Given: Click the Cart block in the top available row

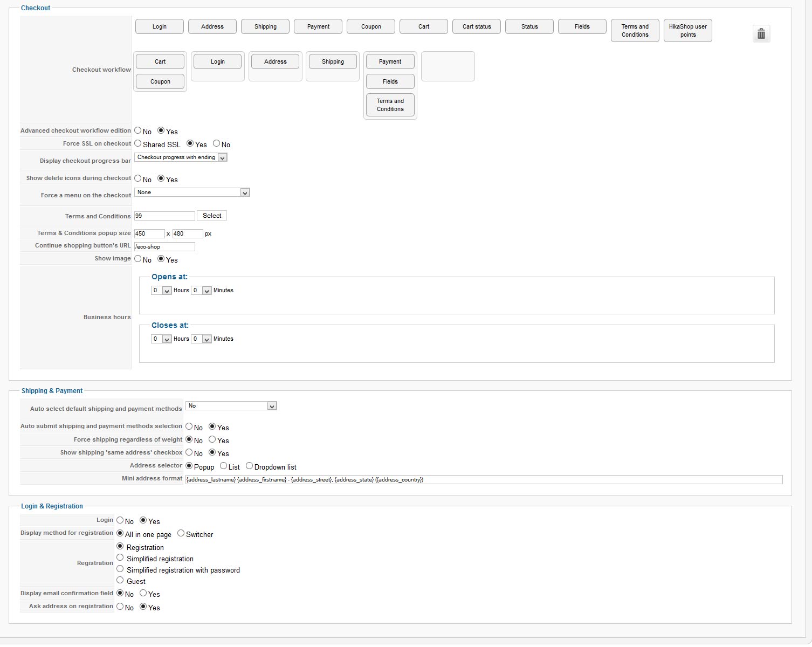Looking at the screenshot, I should (x=424, y=26).
